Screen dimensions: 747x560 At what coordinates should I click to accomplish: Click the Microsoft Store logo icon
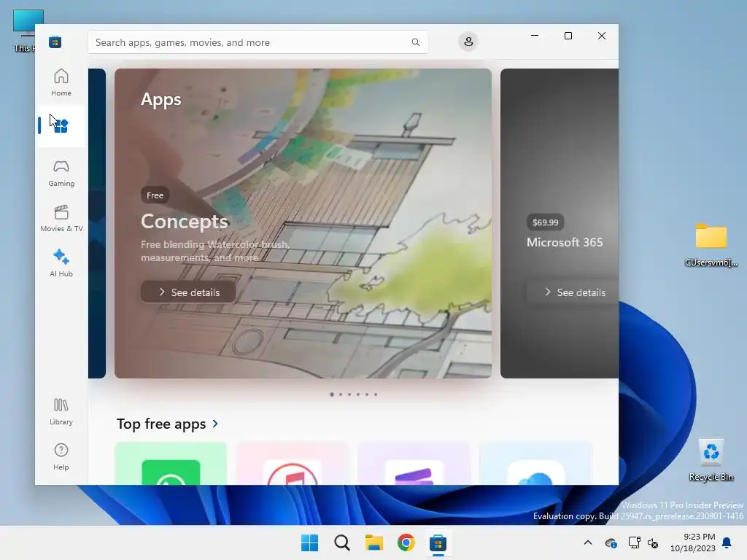tap(55, 42)
